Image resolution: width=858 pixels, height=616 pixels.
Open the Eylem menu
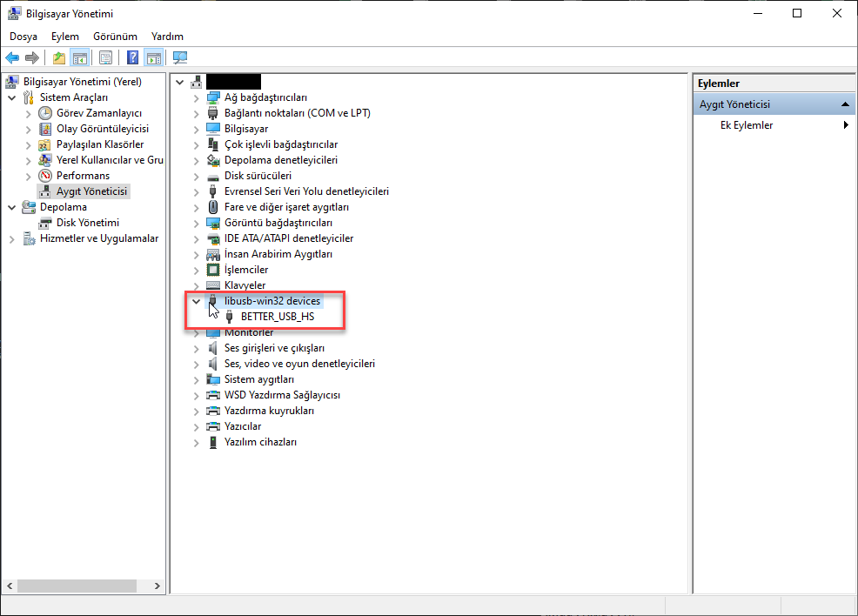click(x=65, y=36)
